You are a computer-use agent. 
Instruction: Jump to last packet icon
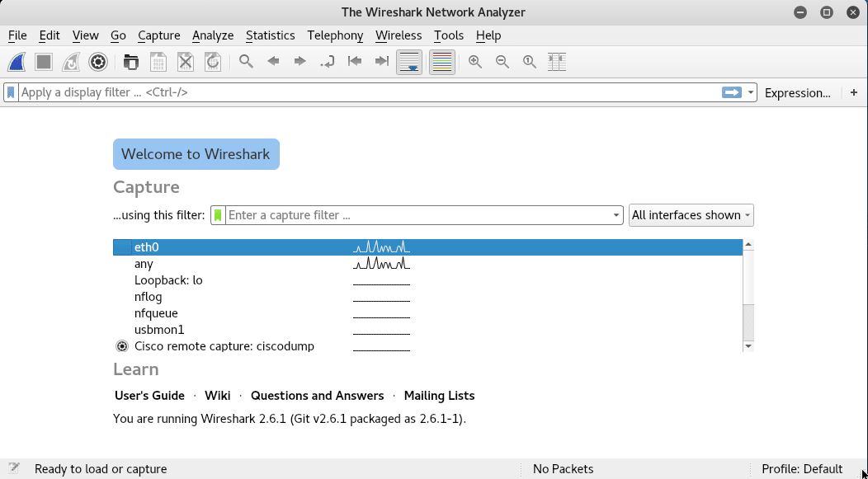pyautogui.click(x=381, y=61)
